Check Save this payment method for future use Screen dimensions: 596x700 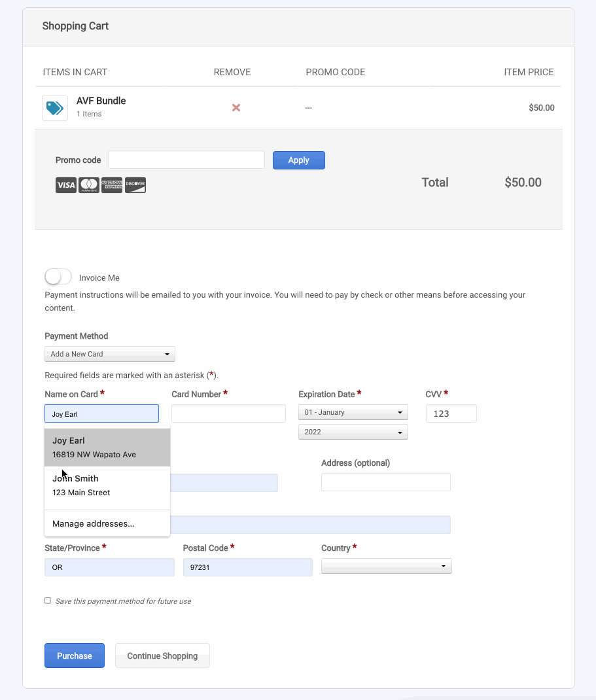pyautogui.click(x=47, y=600)
